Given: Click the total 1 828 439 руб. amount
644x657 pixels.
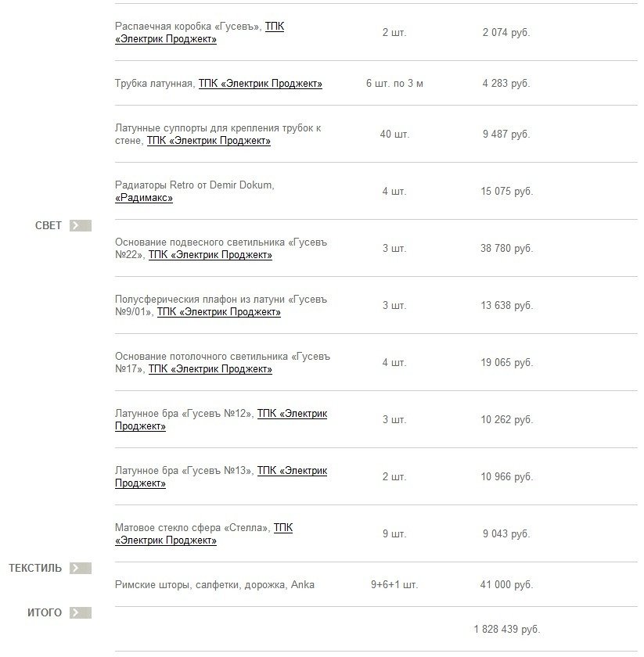Looking at the screenshot, I should point(506,630).
